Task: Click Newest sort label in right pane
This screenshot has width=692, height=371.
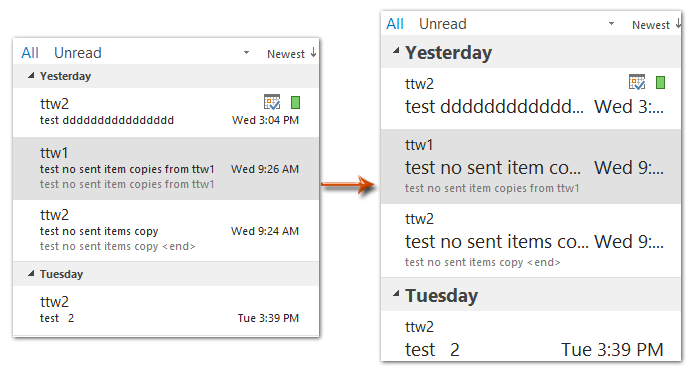Action: point(651,25)
